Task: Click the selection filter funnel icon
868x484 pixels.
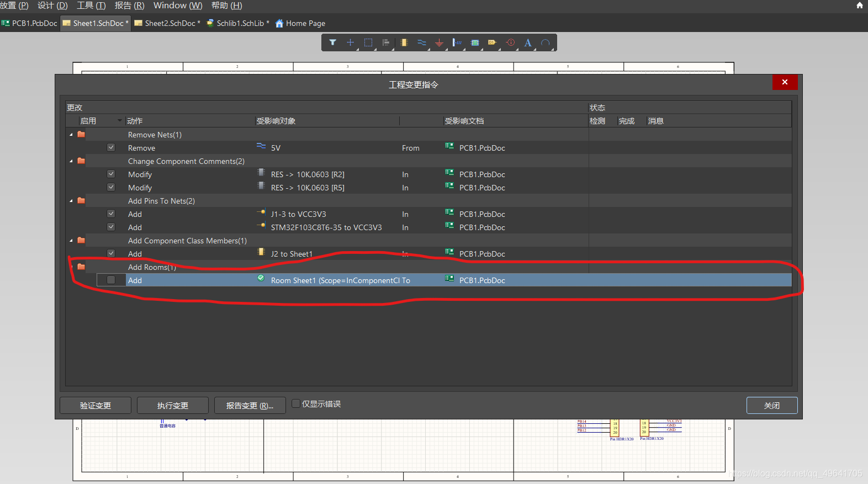Action: pyautogui.click(x=332, y=42)
